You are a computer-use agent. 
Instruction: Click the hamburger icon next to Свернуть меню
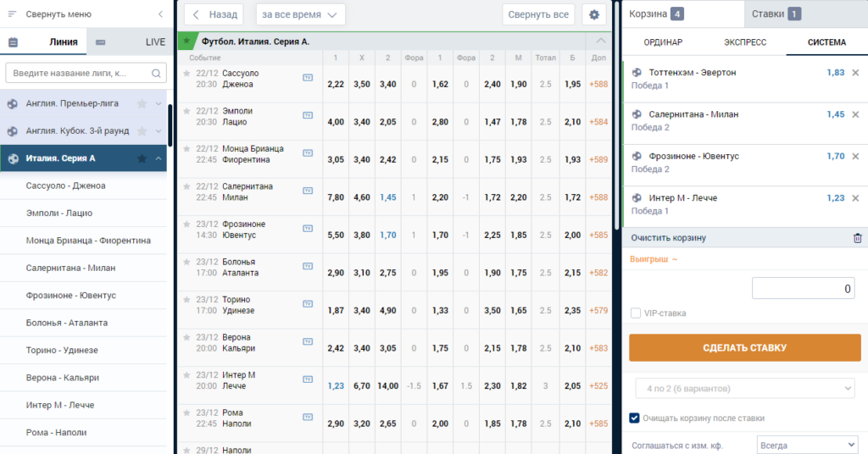click(x=12, y=14)
